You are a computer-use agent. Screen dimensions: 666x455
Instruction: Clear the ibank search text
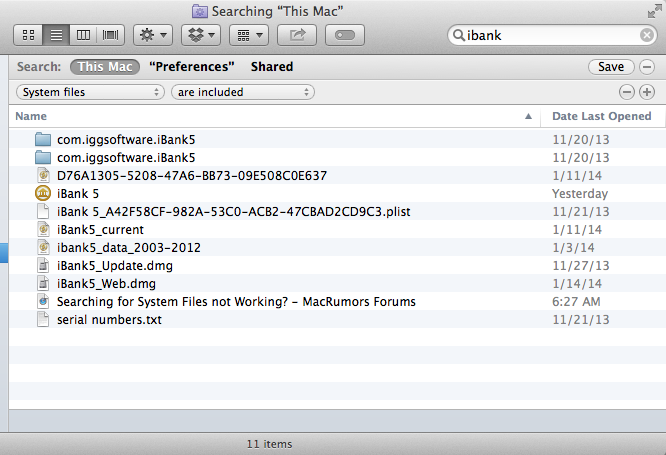[x=647, y=35]
